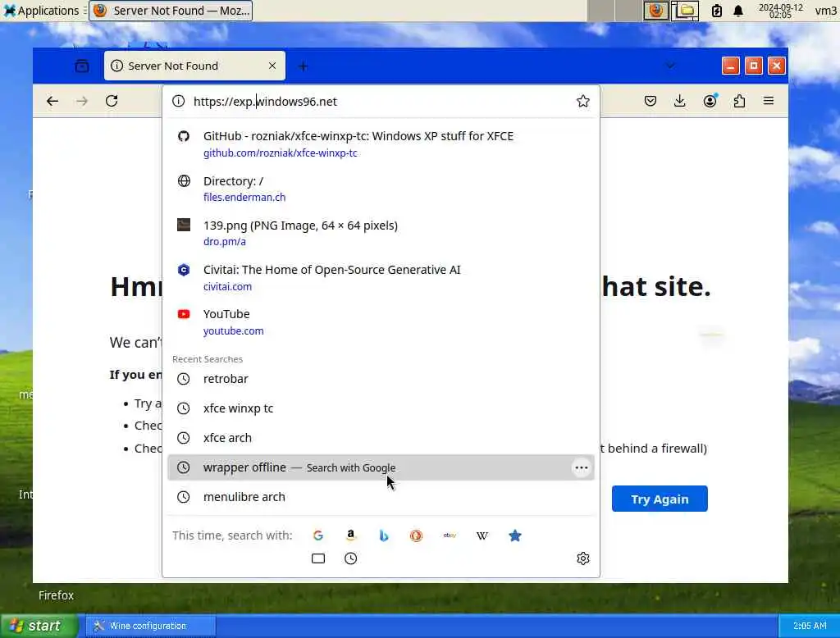The width and height of the screenshot is (840, 638).
Task: Click the site information icon in address bar
Action: (178, 101)
